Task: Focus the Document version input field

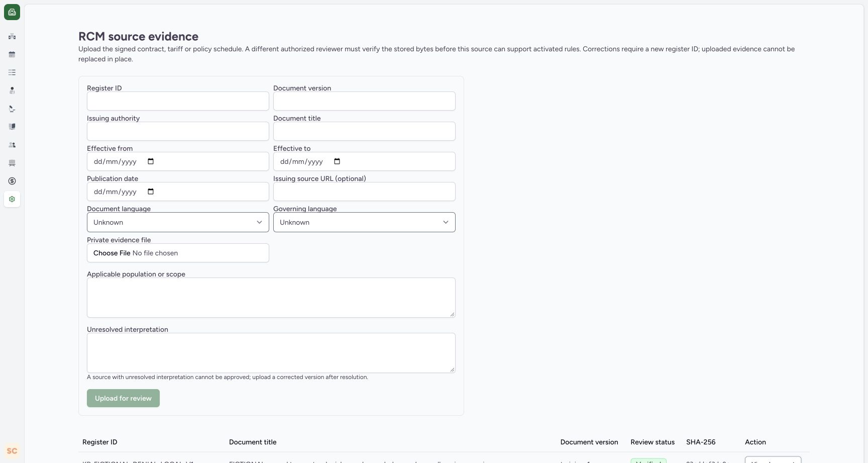Action: click(364, 101)
